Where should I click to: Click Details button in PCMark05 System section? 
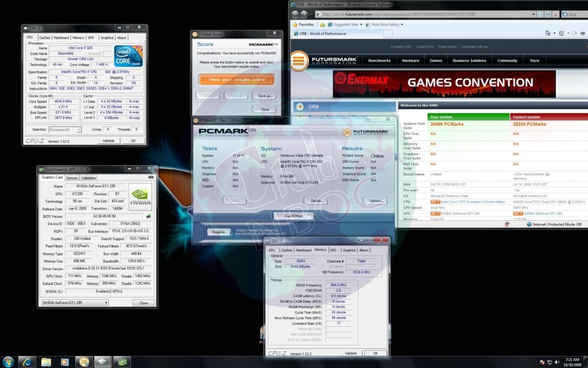[317, 201]
